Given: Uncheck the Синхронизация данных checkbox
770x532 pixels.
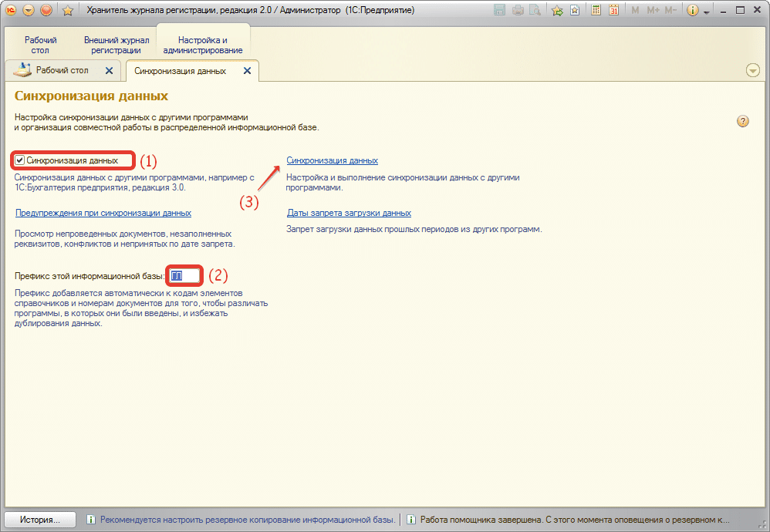Looking at the screenshot, I should [21, 160].
